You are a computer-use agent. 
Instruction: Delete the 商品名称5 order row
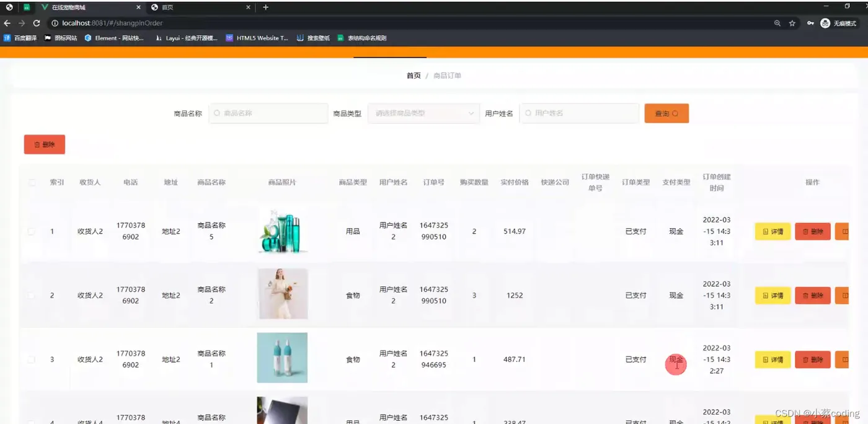point(813,231)
